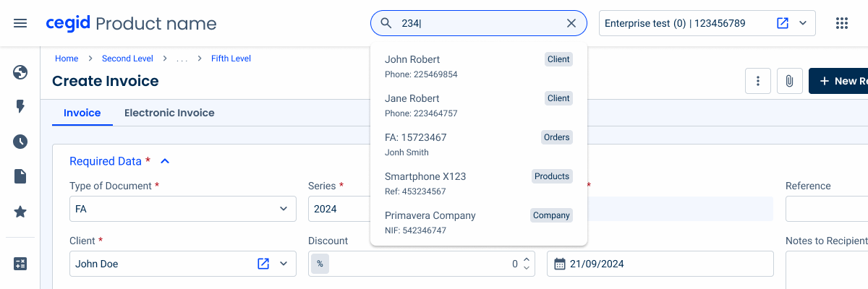Screen dimensions: 868x289
Task: Select Smartphone X123 product result
Action: (479, 184)
